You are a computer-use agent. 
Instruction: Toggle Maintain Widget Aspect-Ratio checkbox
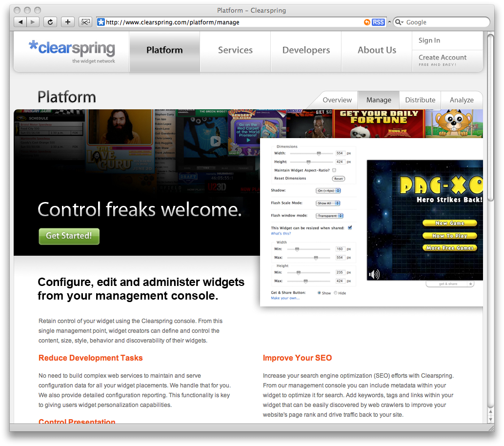click(x=334, y=170)
